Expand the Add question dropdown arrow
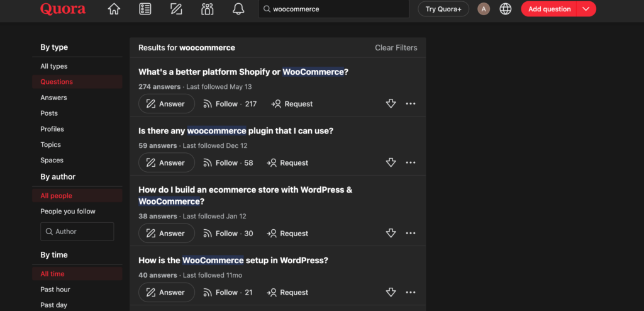This screenshot has height=311, width=644. point(586,9)
